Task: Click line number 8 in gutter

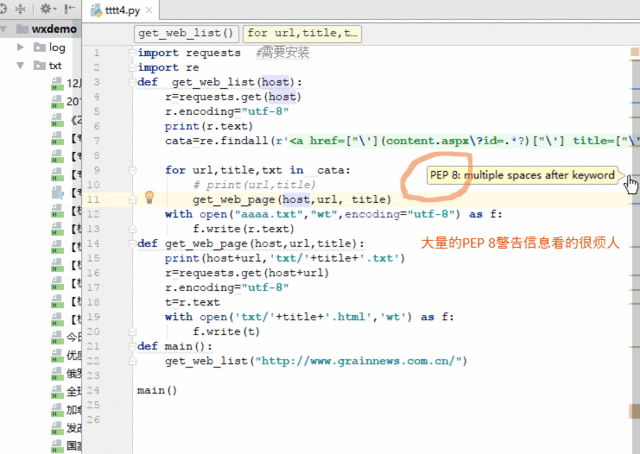Action: pos(96,156)
